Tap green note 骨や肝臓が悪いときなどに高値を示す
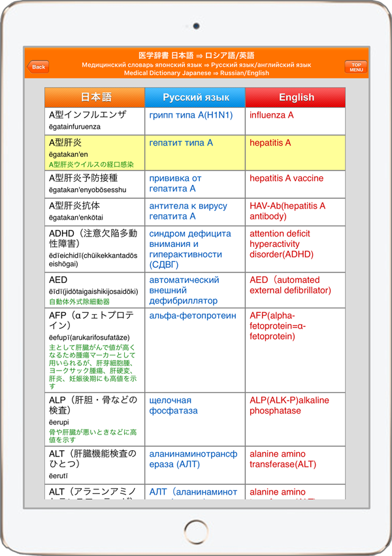This screenshot has height=556, width=392. coord(93,436)
